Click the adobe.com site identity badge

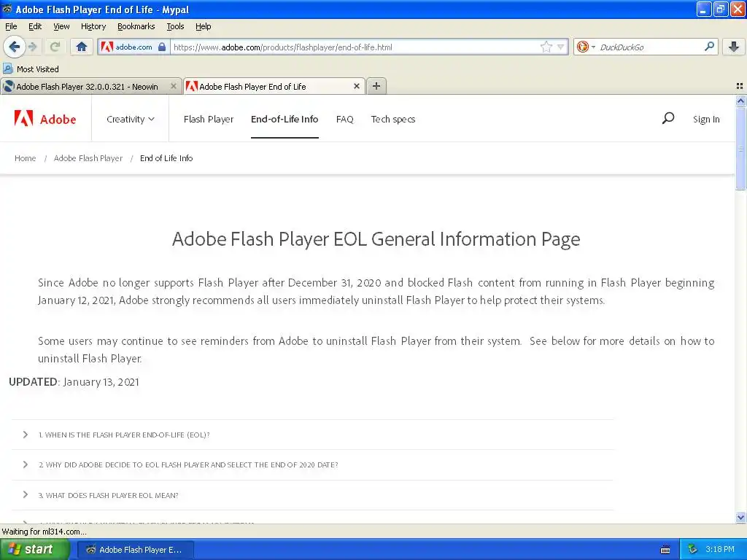133,47
